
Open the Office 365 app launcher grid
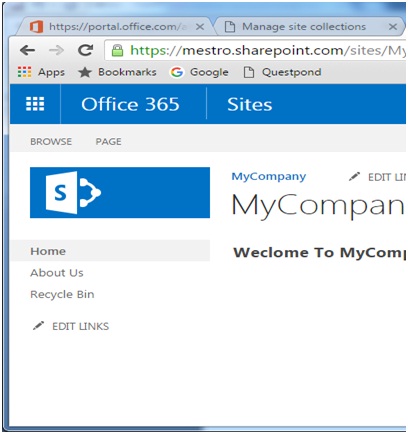pyautogui.click(x=35, y=104)
